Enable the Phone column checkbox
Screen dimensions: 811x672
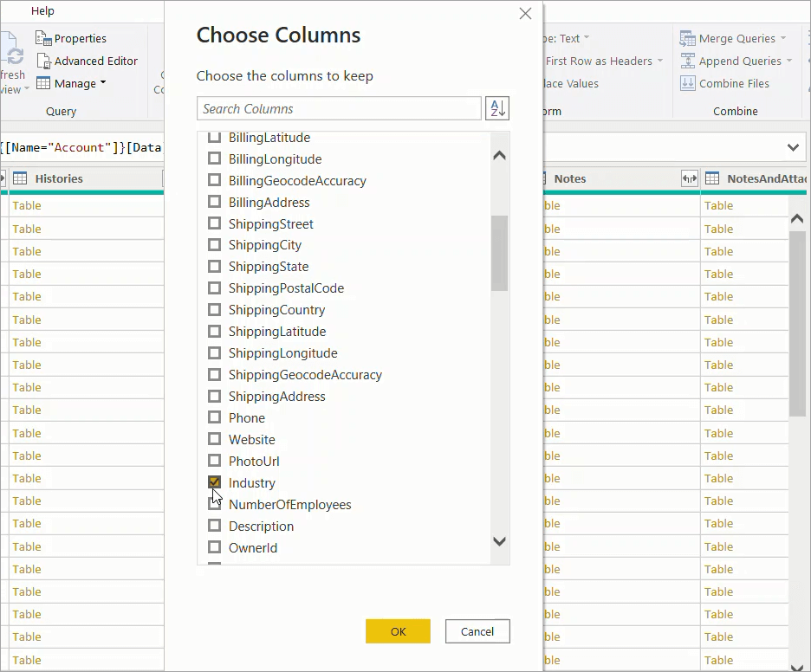(x=214, y=417)
